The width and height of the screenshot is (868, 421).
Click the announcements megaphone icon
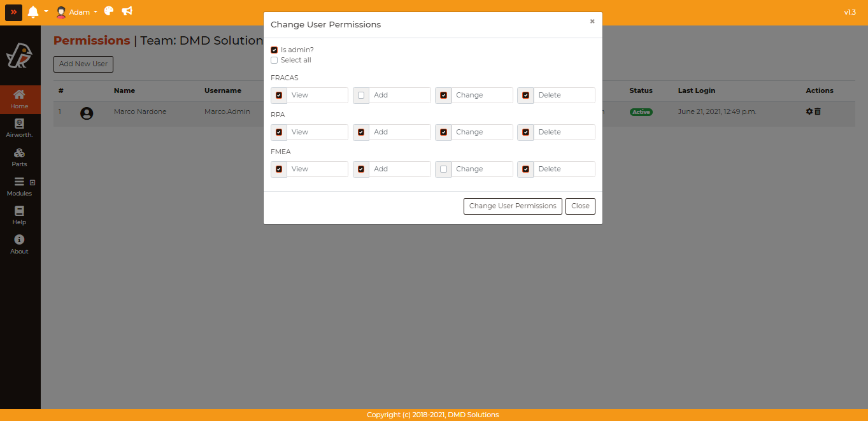pos(127,11)
